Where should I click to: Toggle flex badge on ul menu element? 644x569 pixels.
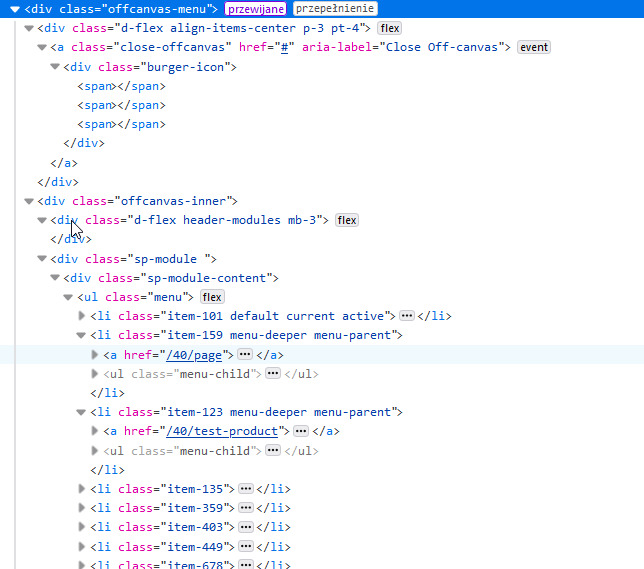point(212,297)
